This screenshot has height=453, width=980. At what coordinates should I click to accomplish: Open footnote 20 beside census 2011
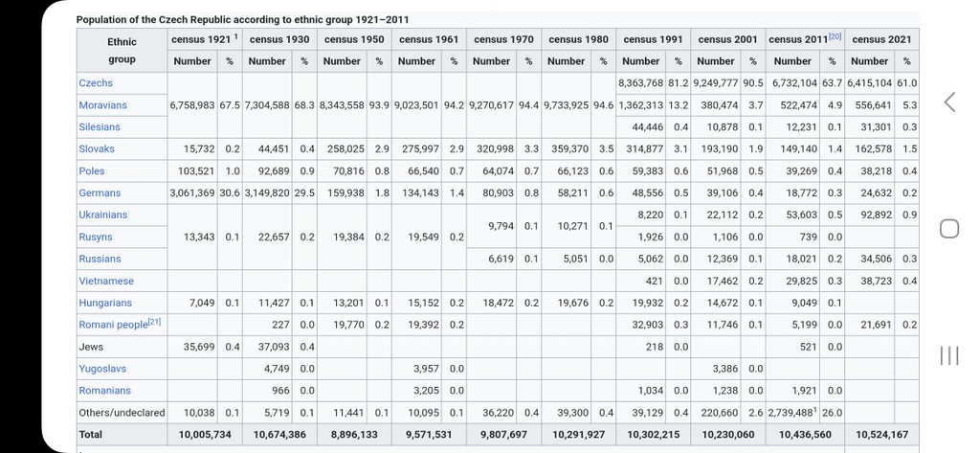coord(835,36)
